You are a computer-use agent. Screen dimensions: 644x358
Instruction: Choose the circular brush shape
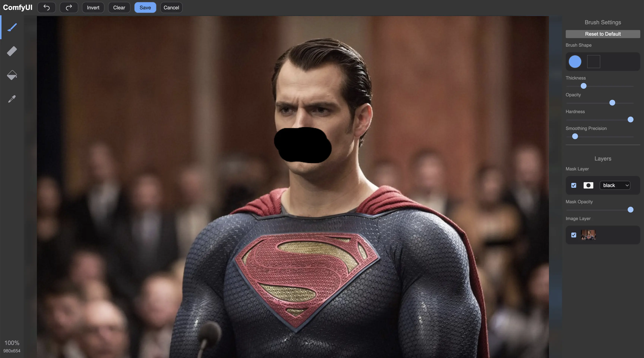pos(575,62)
